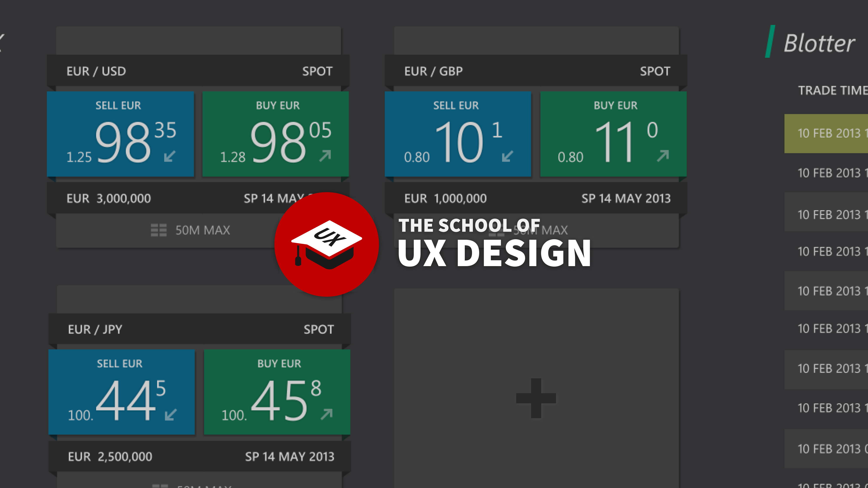The image size is (868, 488).
Task: Click SPOT label on the EUR/GBP tile
Action: coord(655,71)
